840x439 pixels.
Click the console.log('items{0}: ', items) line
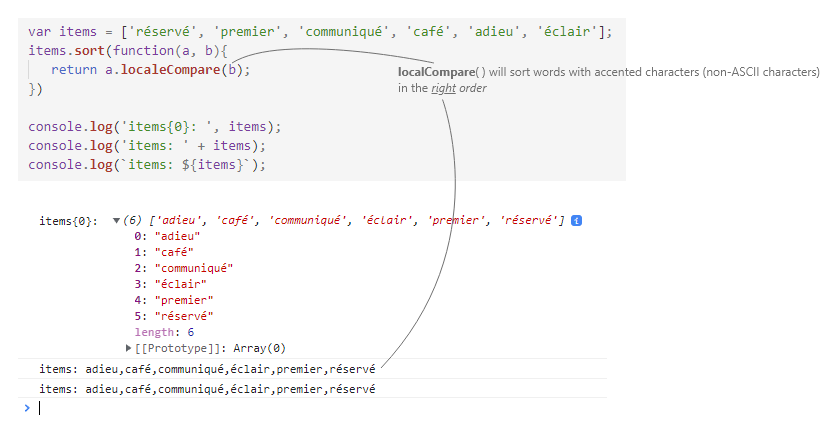[154, 127]
